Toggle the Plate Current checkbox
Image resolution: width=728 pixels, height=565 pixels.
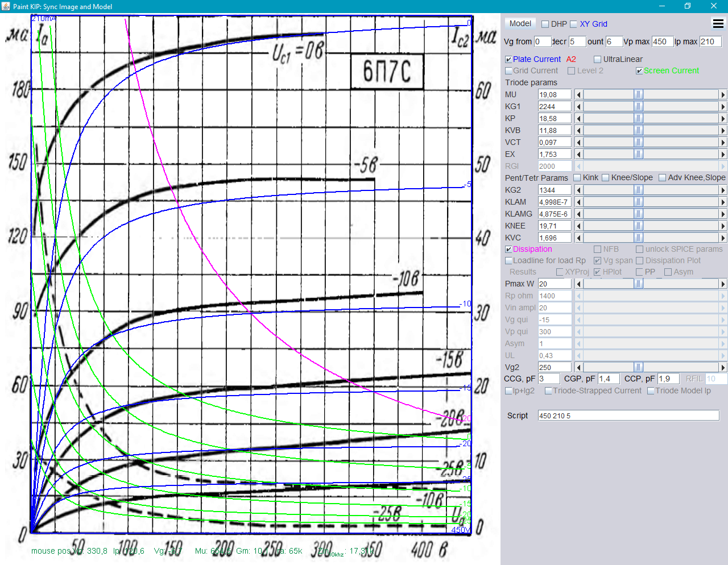pos(508,60)
